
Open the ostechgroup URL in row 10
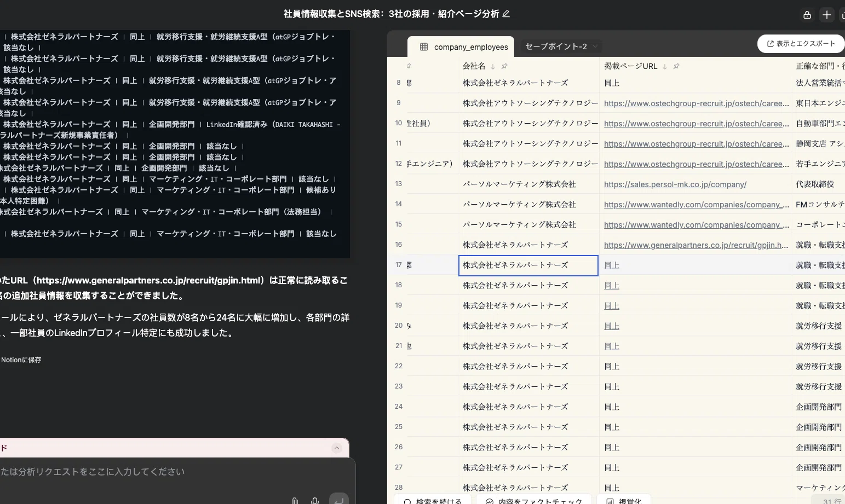click(697, 124)
